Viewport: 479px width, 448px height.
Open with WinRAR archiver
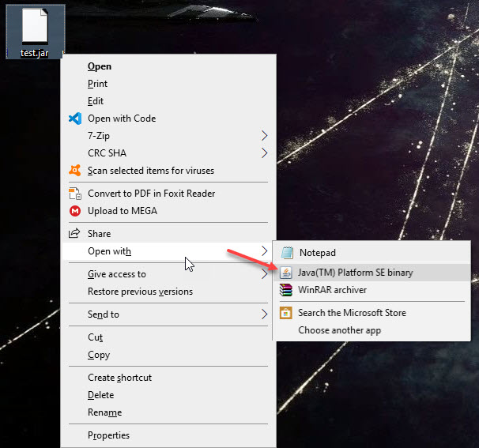(x=372, y=290)
